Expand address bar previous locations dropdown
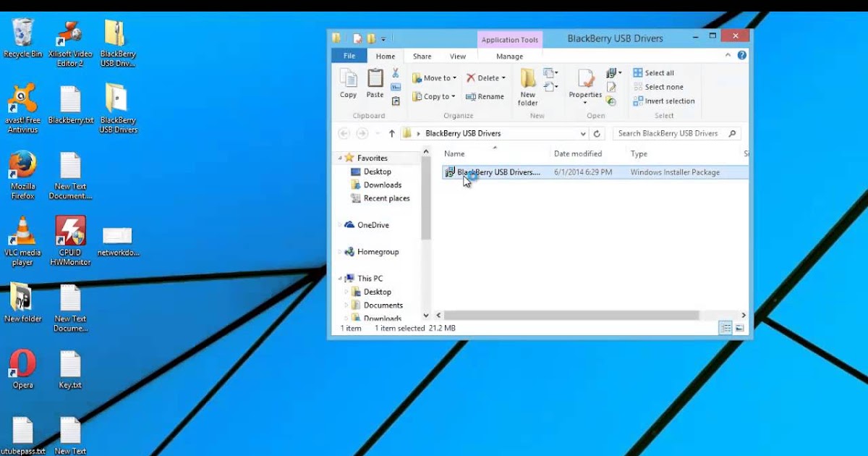Screen dimensions: 868x456 pos(583,133)
